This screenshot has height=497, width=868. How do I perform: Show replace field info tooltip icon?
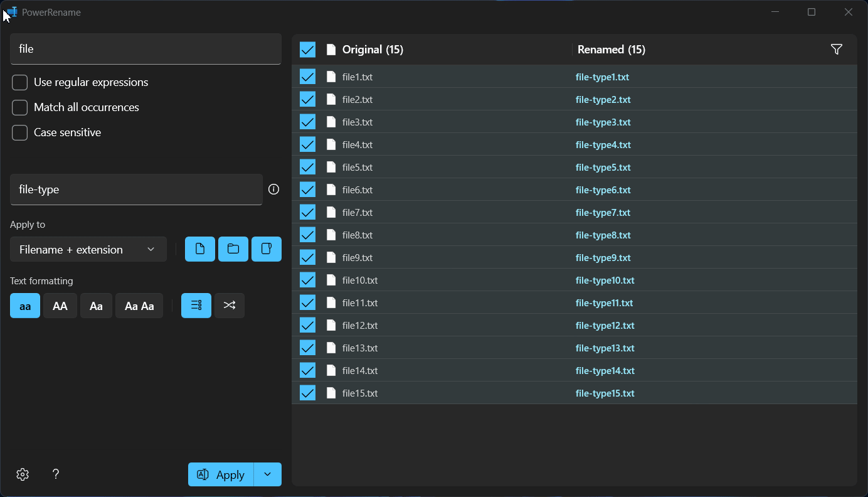[273, 190]
